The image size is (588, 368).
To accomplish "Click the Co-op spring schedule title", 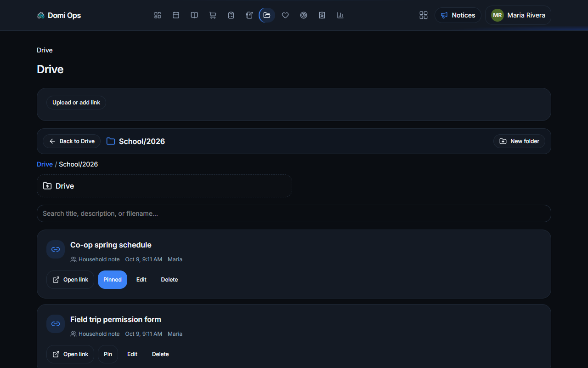I will click(x=111, y=245).
